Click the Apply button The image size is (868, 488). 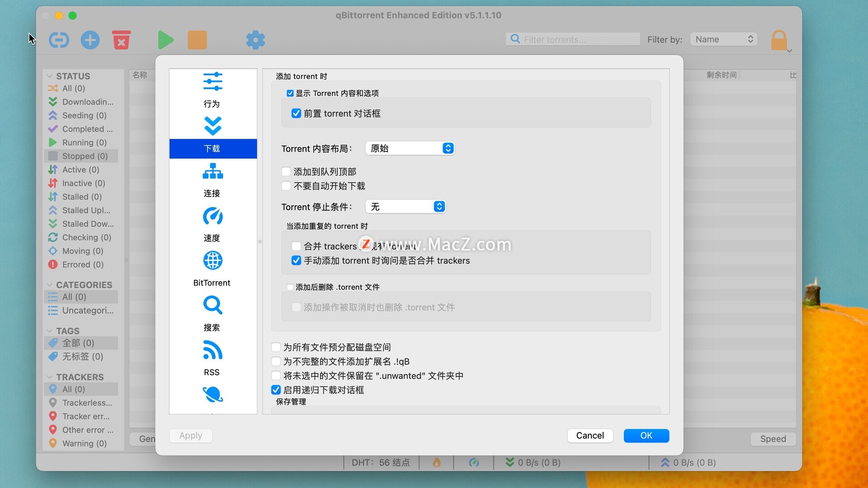click(x=191, y=436)
